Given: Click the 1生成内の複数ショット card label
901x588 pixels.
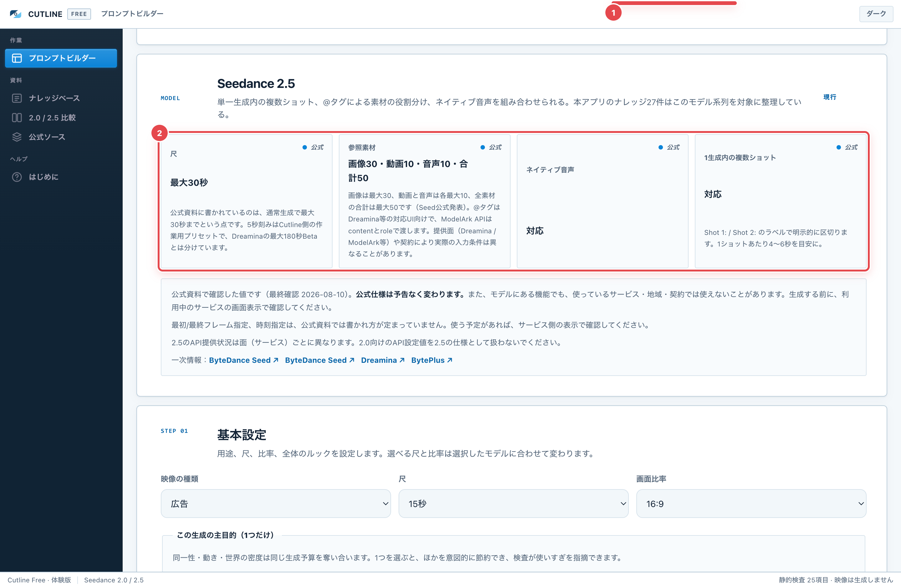Looking at the screenshot, I should 740,157.
